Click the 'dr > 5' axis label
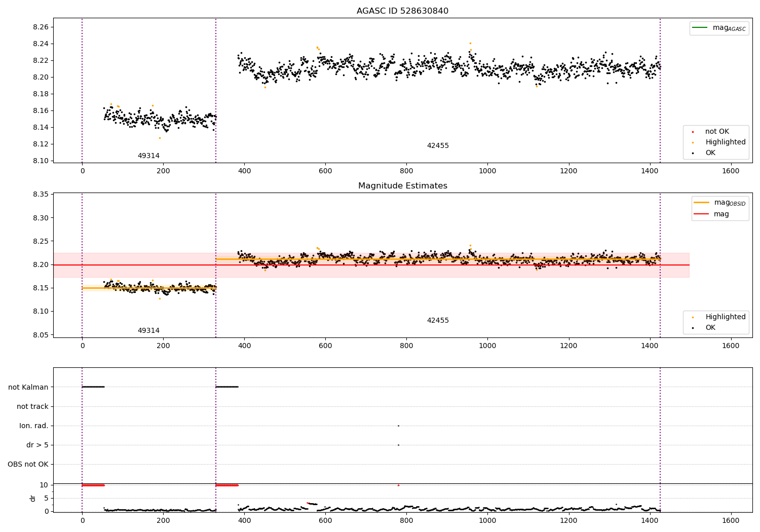Screen dimensions: 760x532 pos(37,445)
